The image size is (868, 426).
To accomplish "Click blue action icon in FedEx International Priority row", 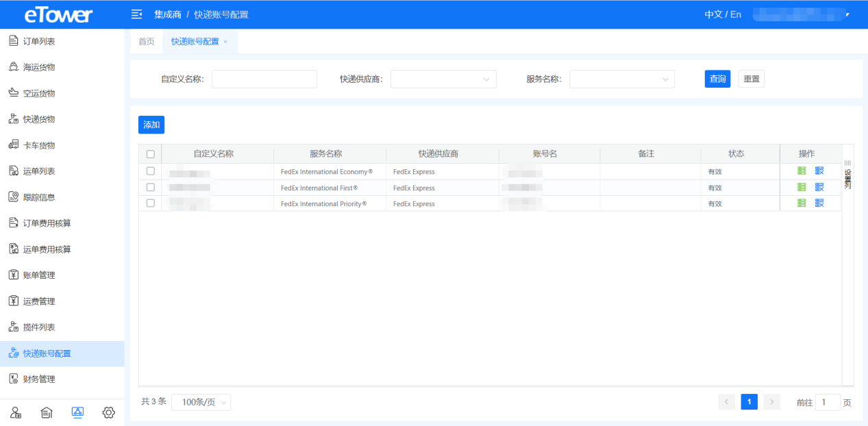I will pos(819,203).
